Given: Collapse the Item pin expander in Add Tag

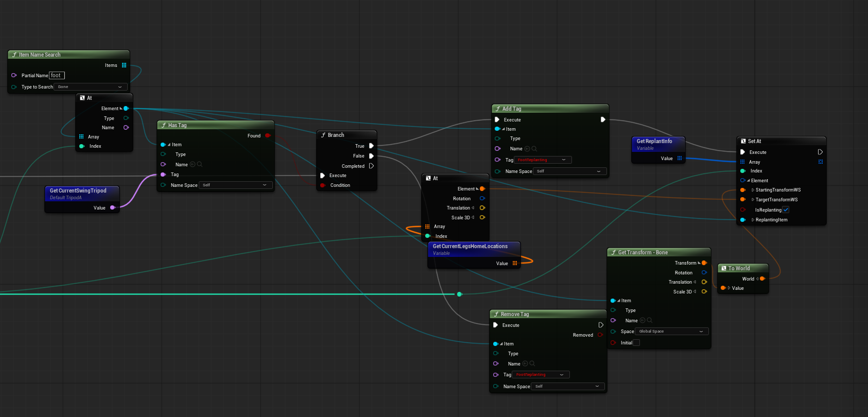Looking at the screenshot, I should 504,129.
